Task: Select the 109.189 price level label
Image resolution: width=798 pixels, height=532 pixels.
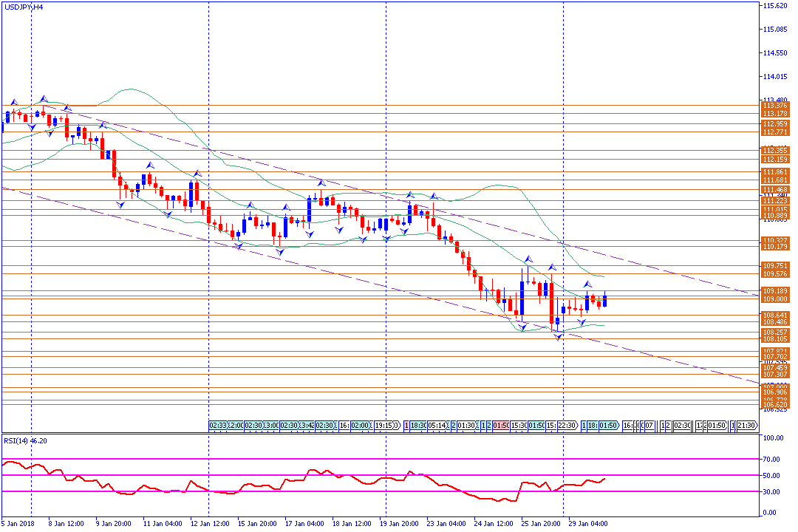Action: (775, 291)
